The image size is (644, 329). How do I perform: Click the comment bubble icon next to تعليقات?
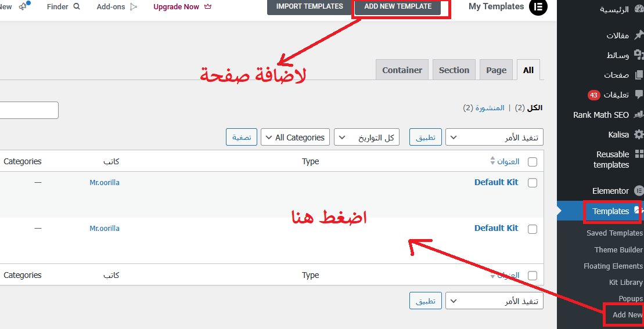[639, 95]
